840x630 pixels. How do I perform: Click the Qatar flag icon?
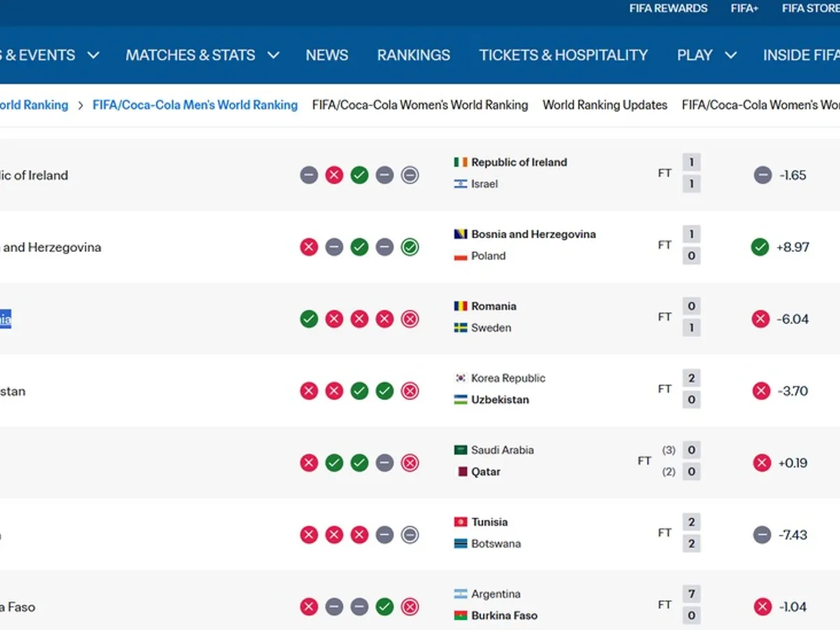462,472
